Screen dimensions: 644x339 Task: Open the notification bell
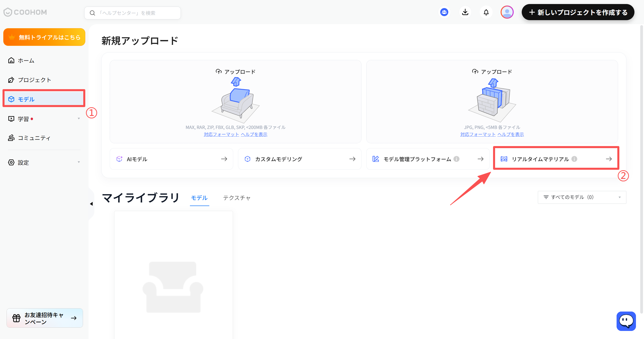(x=486, y=12)
